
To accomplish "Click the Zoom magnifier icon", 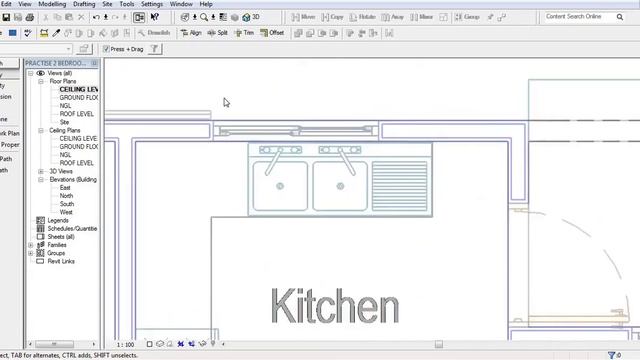I will pyautogui.click(x=204, y=17).
